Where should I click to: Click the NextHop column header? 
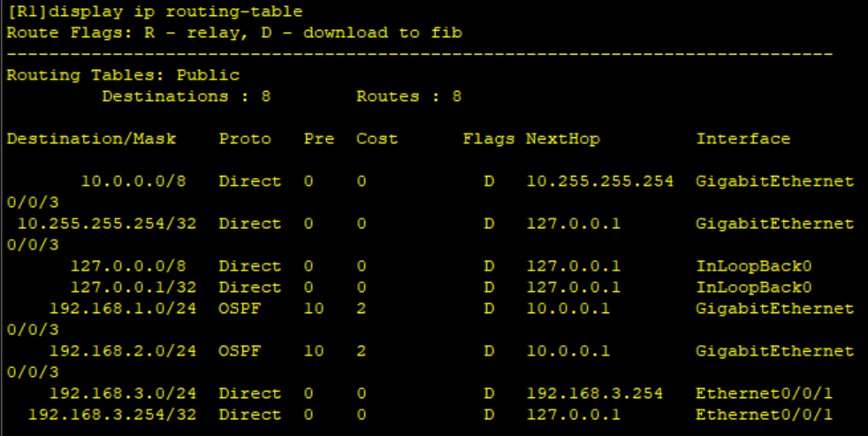point(562,139)
